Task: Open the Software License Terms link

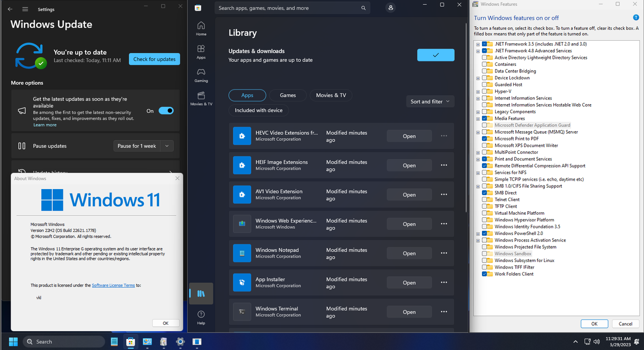Action: (113, 285)
